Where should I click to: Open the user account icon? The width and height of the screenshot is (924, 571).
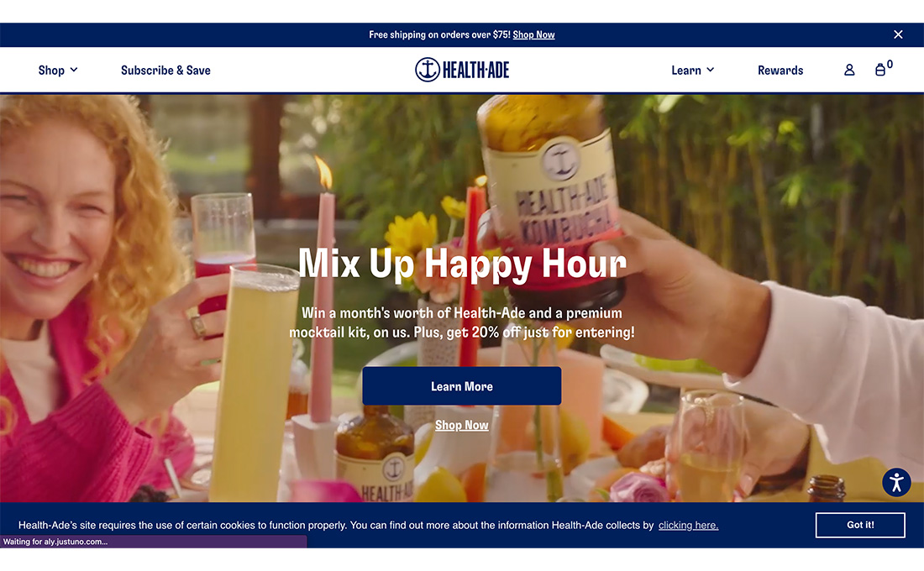pyautogui.click(x=849, y=71)
